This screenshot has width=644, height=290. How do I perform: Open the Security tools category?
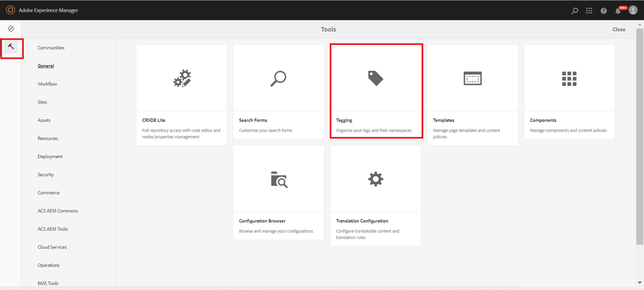(x=46, y=175)
